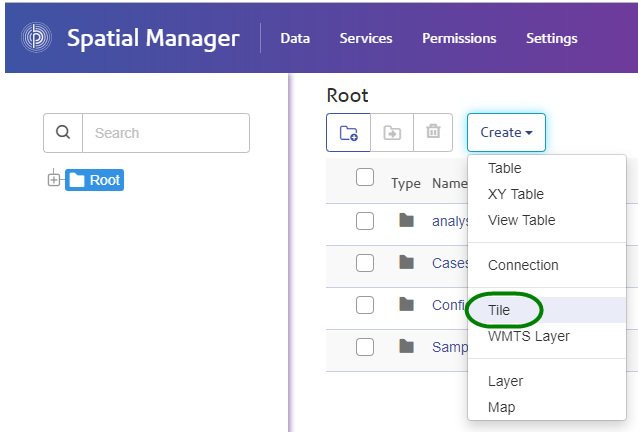638x432 pixels.
Task: Click the move-to-folder toolbar icon
Action: 392,132
